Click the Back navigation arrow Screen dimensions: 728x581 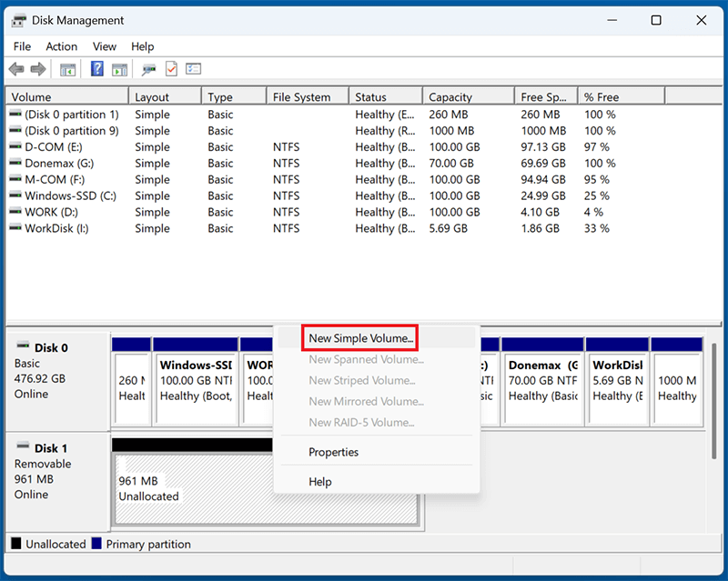15,68
